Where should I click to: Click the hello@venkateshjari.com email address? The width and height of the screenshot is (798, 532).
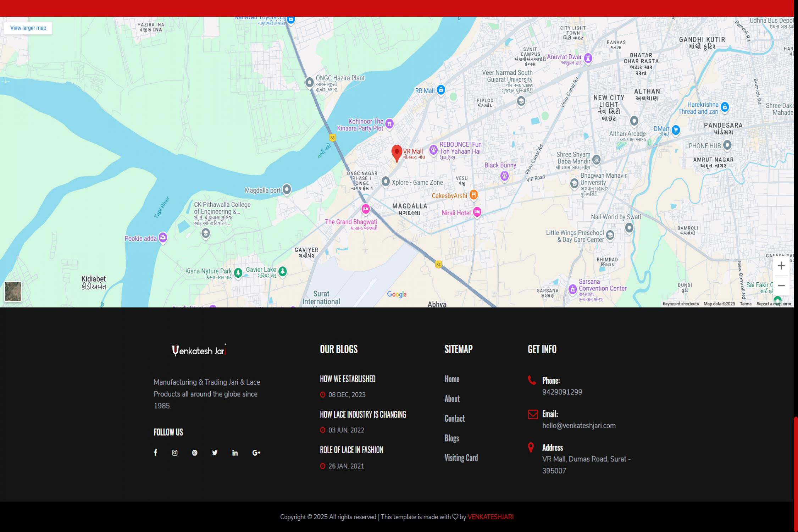579,426
